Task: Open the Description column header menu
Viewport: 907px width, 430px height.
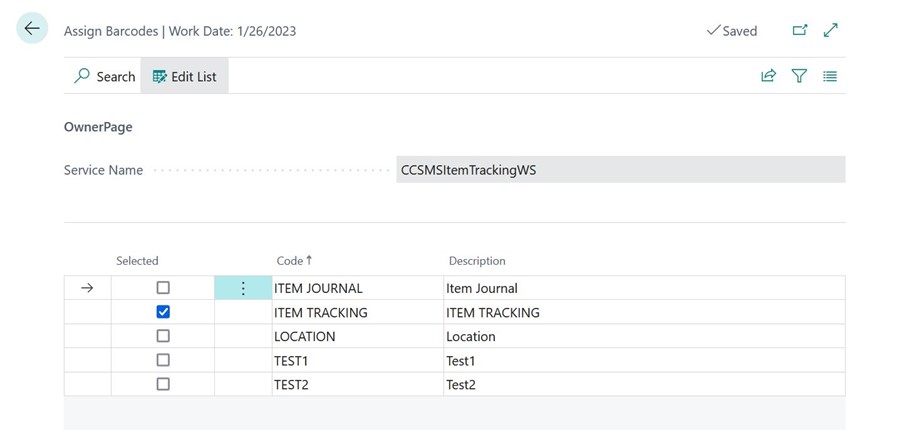Action: coord(477,261)
